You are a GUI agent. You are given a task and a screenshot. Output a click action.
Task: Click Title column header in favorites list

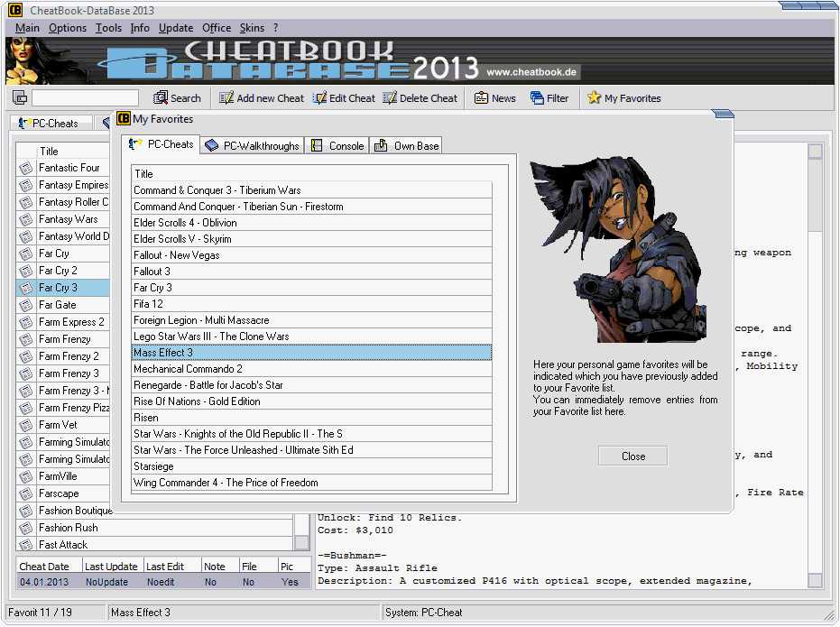coord(312,173)
